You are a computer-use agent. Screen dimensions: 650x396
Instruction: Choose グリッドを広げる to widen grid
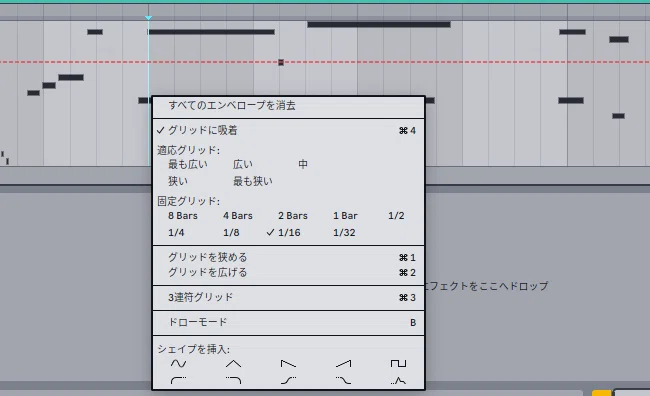click(x=289, y=272)
